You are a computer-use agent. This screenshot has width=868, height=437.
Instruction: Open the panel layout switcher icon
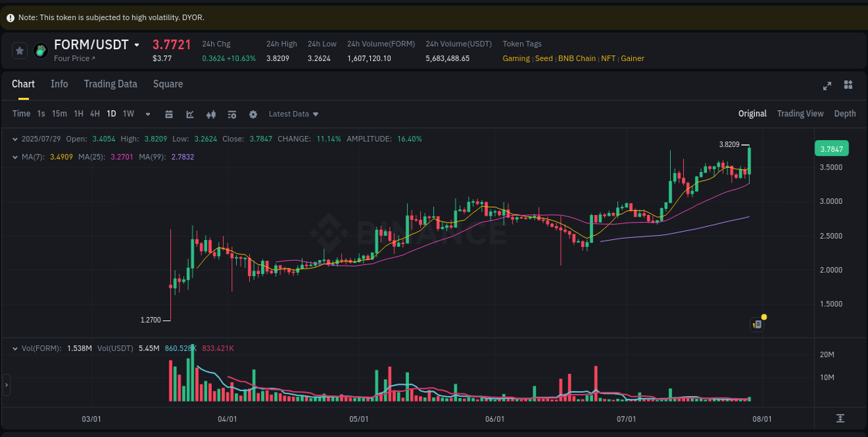(848, 85)
